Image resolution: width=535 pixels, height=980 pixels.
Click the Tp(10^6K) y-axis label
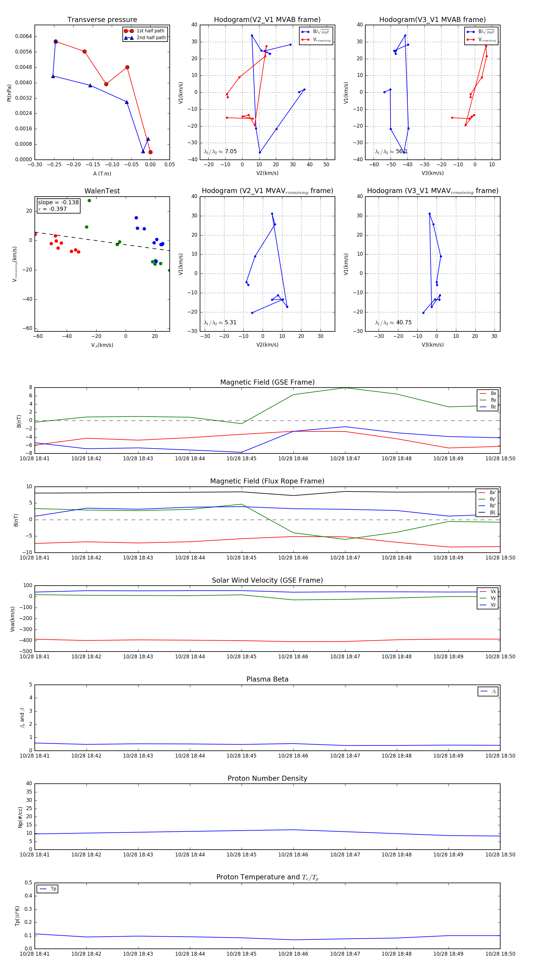(x=18, y=916)
